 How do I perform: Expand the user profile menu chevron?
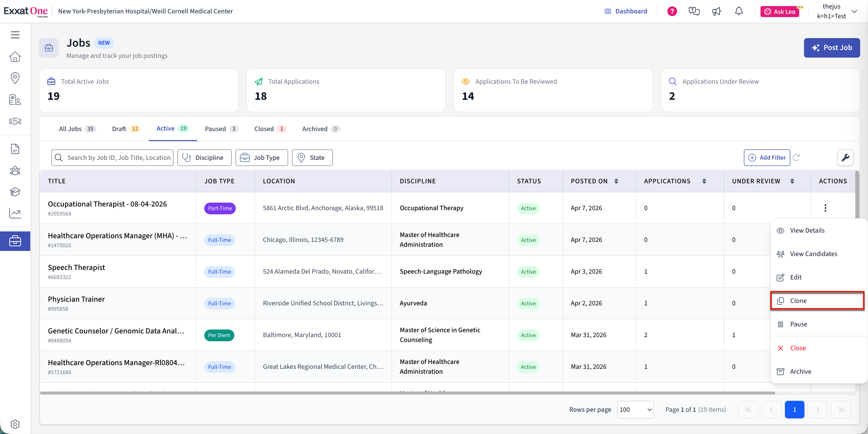(854, 11)
